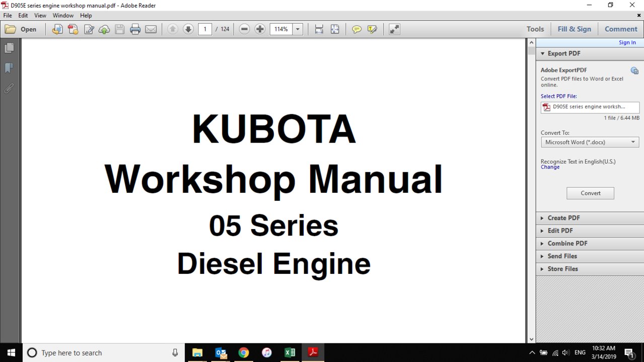Click the Sign In link

point(627,43)
